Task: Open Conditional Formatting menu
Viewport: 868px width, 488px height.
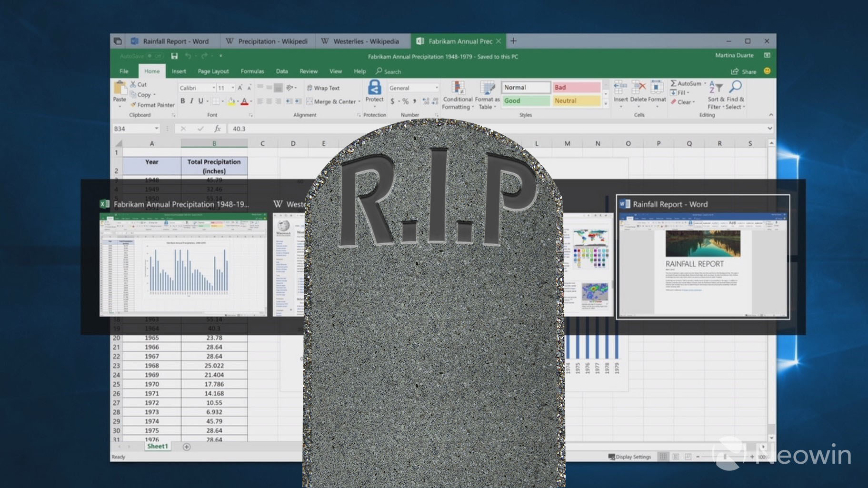Action: point(458,95)
